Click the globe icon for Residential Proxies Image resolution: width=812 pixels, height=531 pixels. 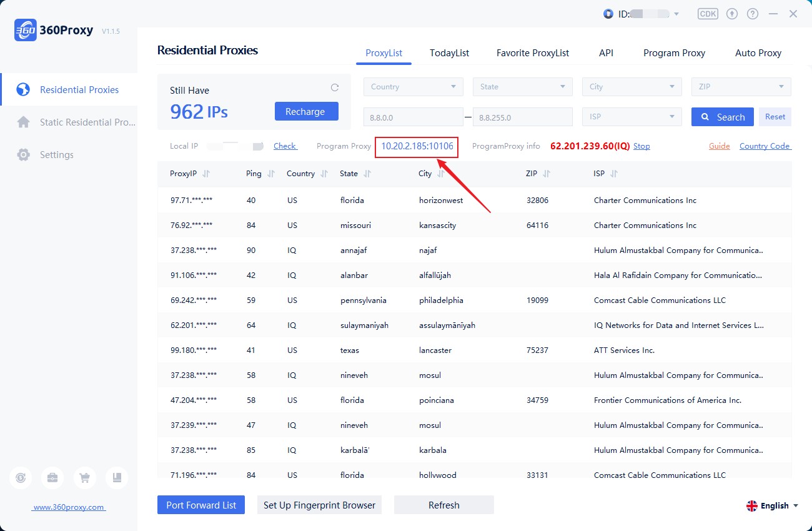tap(23, 89)
